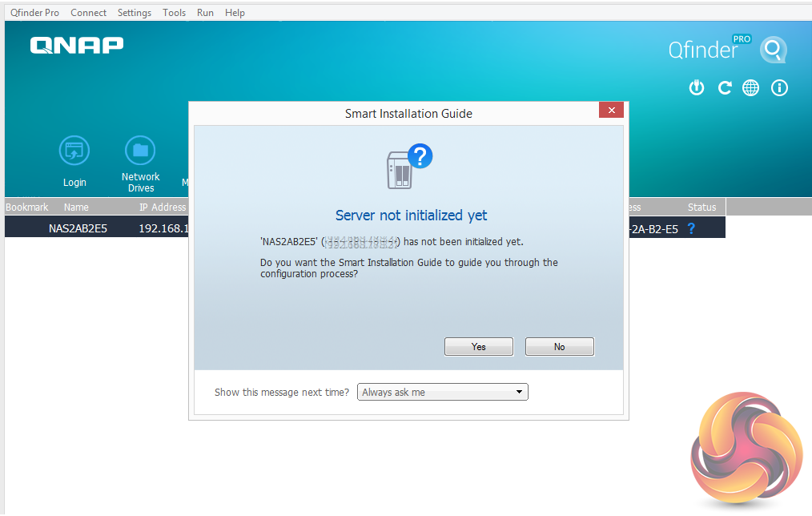Click the NAS with question mark dialog icon

(410, 167)
